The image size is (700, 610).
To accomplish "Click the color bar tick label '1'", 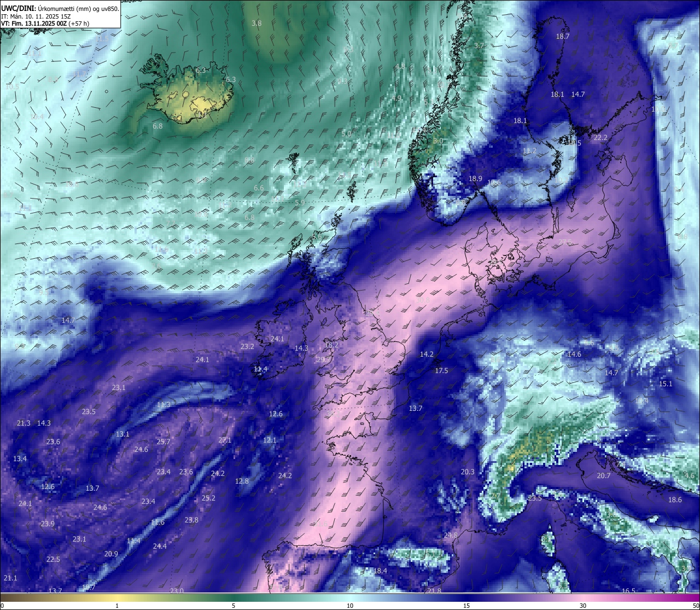I will point(117,606).
